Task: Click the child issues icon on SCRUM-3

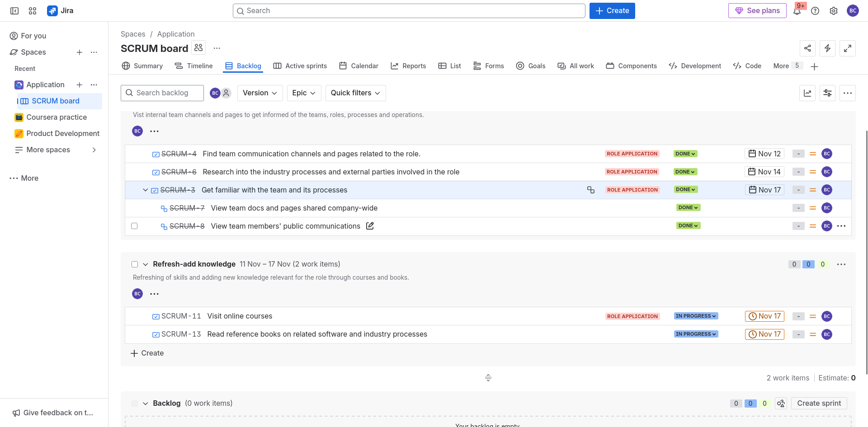Action: pos(590,190)
